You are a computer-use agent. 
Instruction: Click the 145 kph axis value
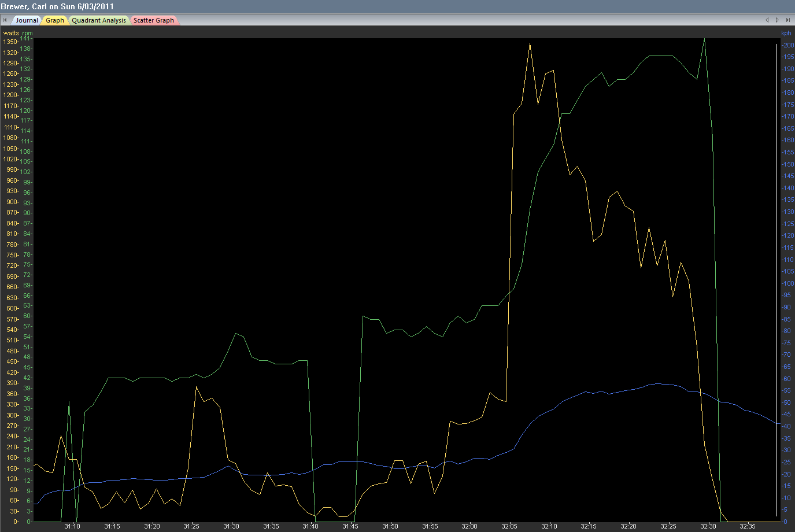point(788,176)
